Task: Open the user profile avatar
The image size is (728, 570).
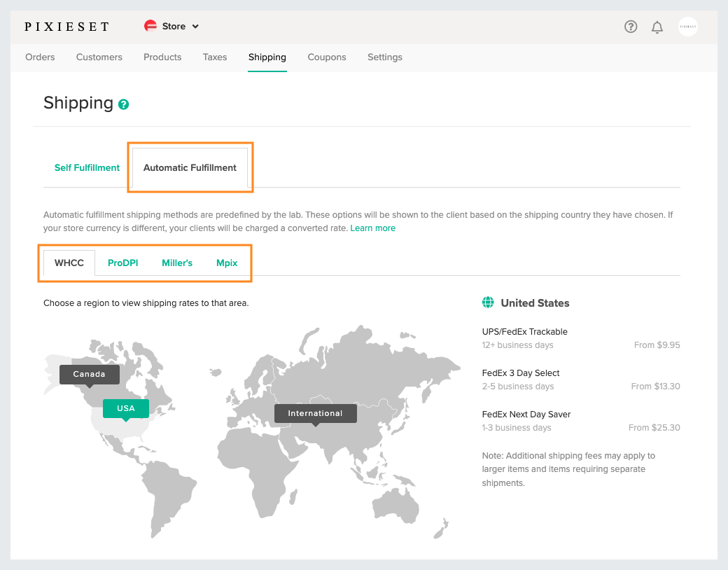Action: 687,27
